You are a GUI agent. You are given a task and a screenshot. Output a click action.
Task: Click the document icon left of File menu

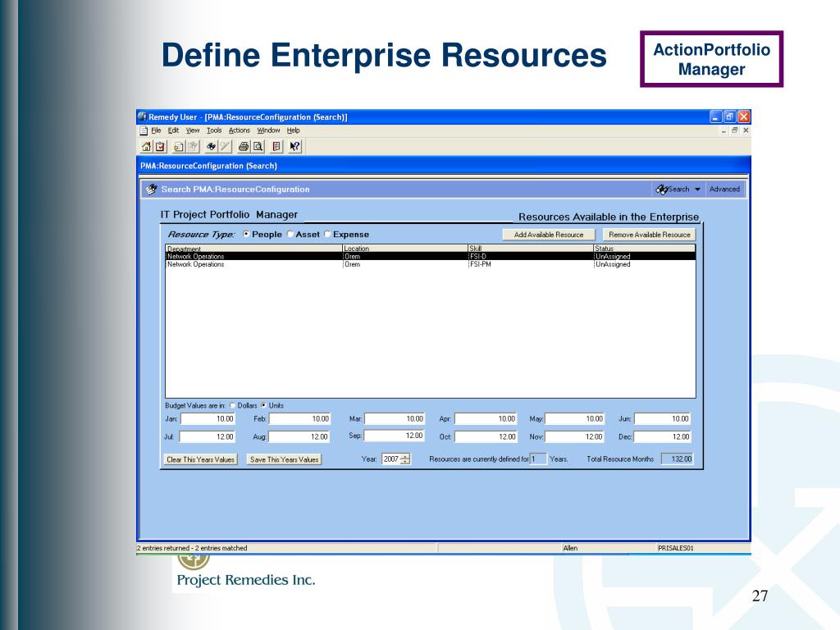pos(144,130)
